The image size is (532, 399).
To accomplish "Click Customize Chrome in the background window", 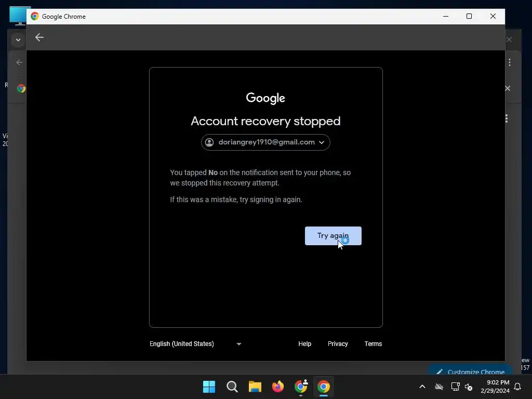I will pyautogui.click(x=471, y=370).
